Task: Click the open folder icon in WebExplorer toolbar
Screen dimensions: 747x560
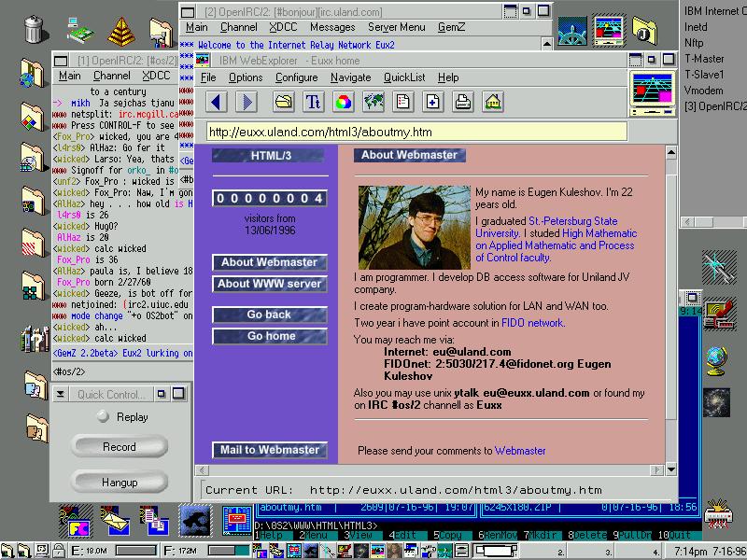Action: coord(284,102)
